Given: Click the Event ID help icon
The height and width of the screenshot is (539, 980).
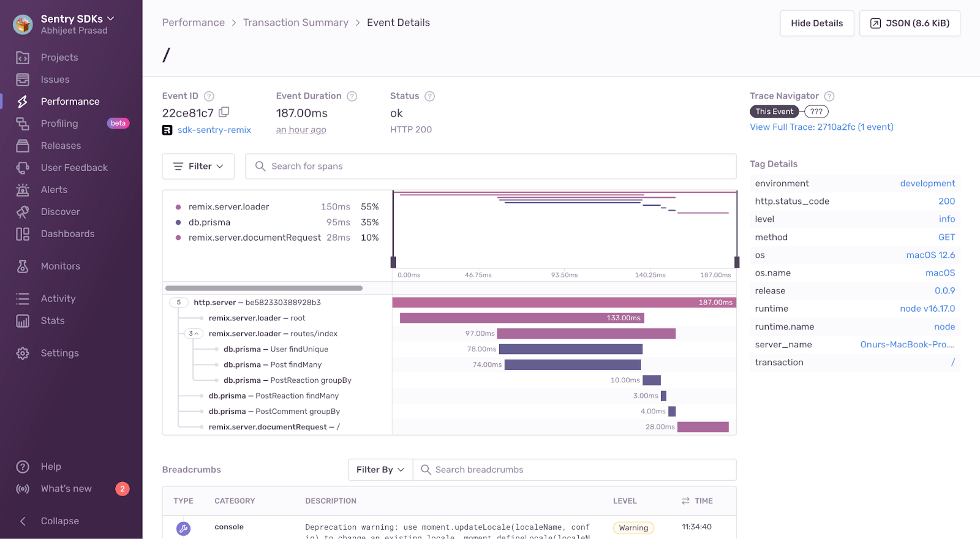Looking at the screenshot, I should [209, 96].
